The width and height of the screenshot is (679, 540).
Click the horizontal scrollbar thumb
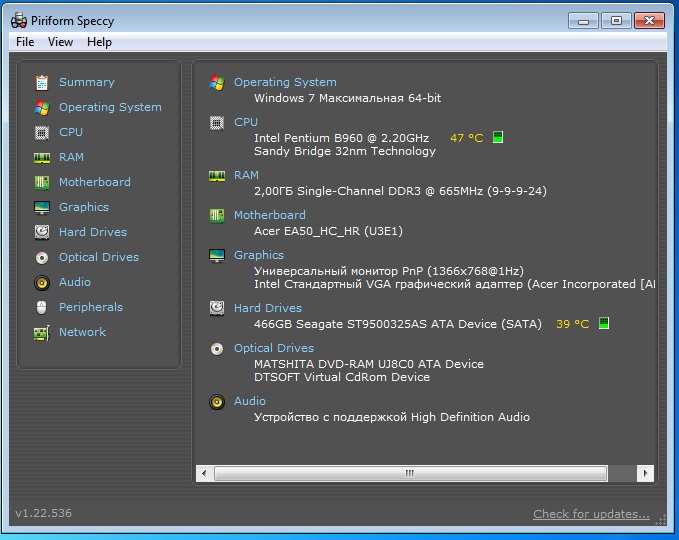(x=410, y=473)
